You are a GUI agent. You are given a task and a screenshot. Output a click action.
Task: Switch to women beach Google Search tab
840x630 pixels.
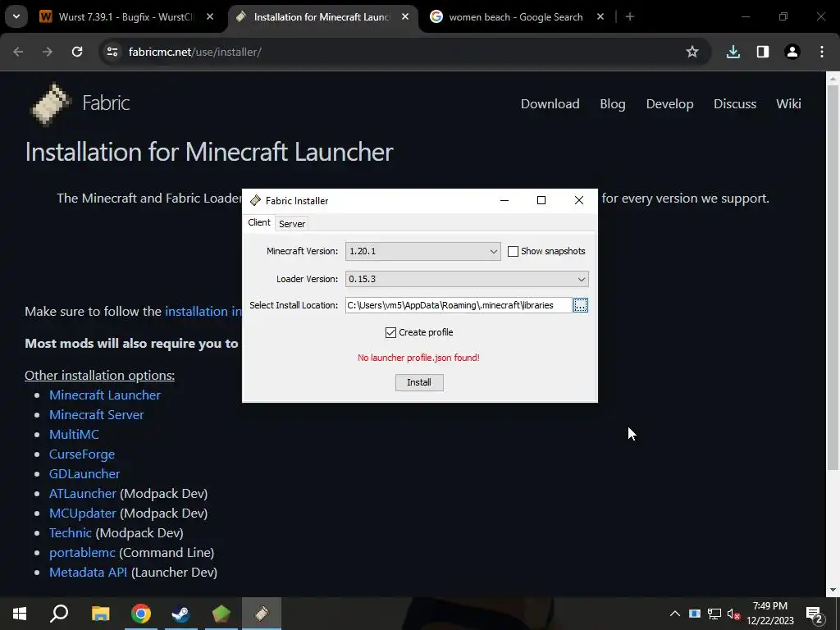[515, 17]
